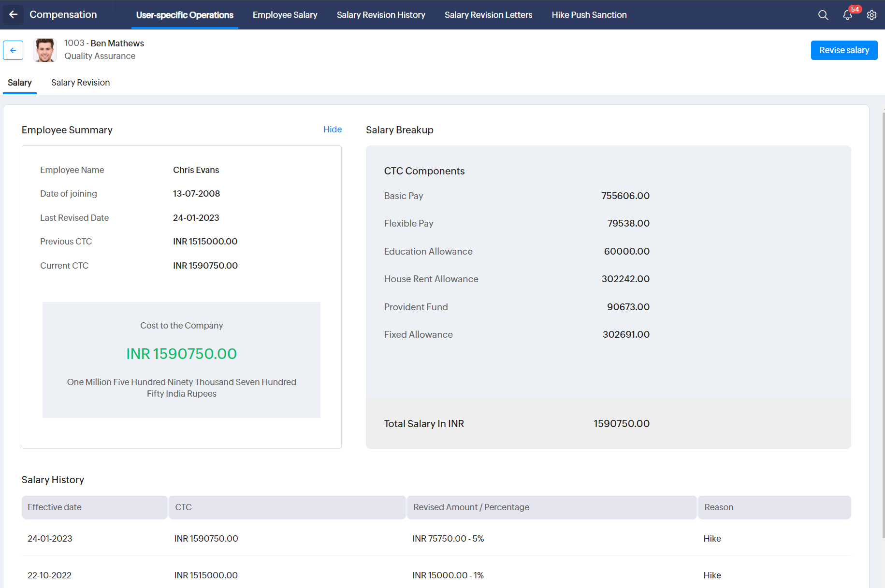This screenshot has height=588, width=885.
Task: Hide the Employee Summary panel
Action: coord(332,129)
